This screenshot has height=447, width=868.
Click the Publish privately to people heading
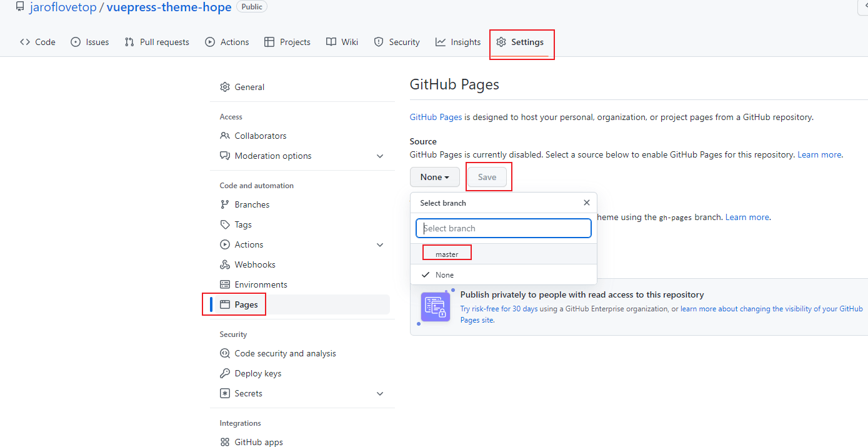582,294
